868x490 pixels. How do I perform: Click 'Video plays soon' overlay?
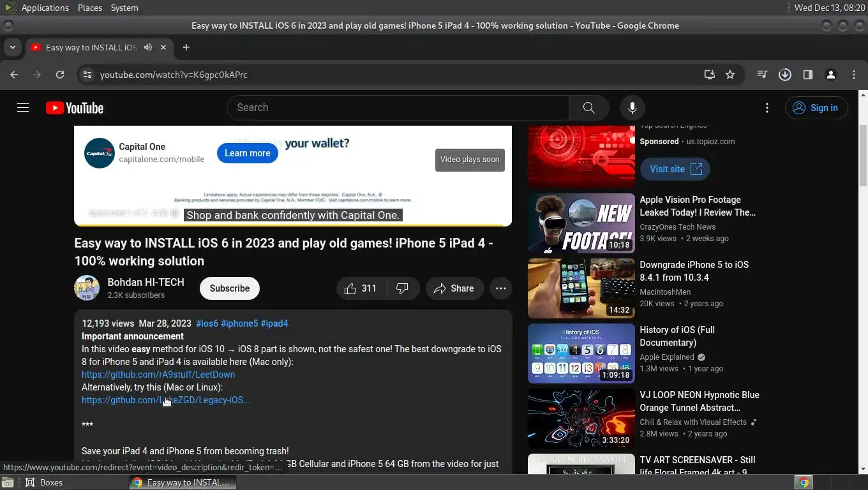(470, 160)
